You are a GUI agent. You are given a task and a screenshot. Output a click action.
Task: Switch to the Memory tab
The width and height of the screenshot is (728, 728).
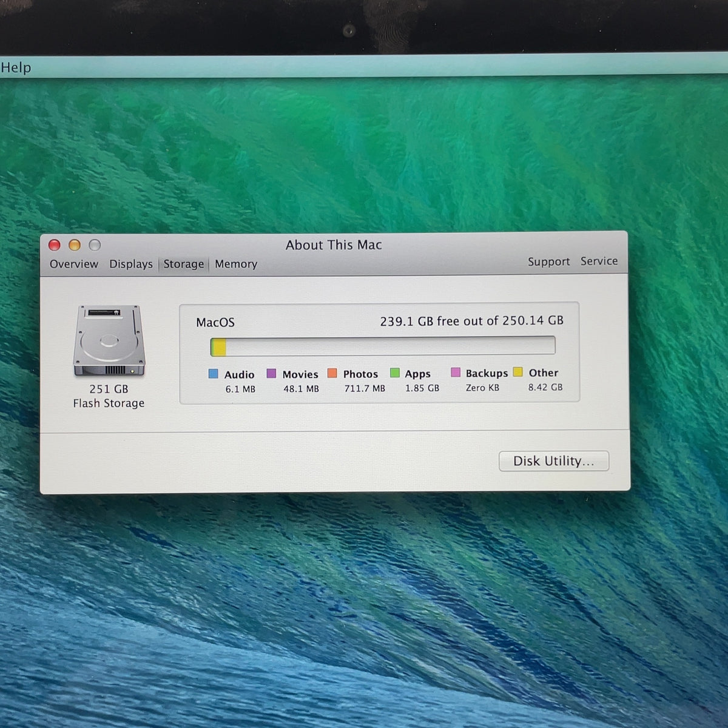pyautogui.click(x=236, y=264)
